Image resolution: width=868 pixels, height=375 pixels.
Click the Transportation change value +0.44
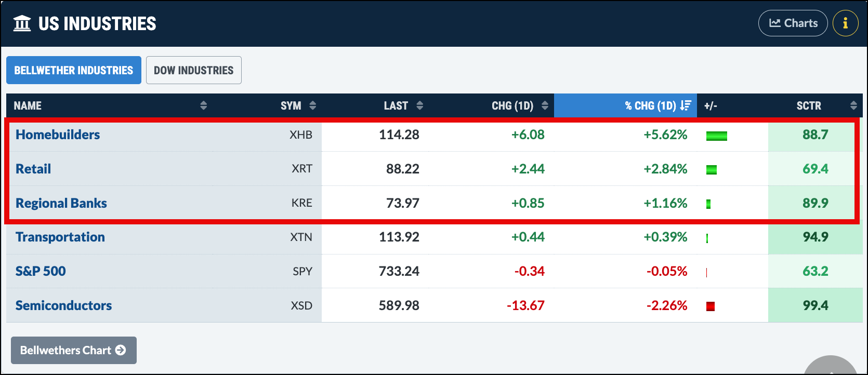click(x=528, y=237)
